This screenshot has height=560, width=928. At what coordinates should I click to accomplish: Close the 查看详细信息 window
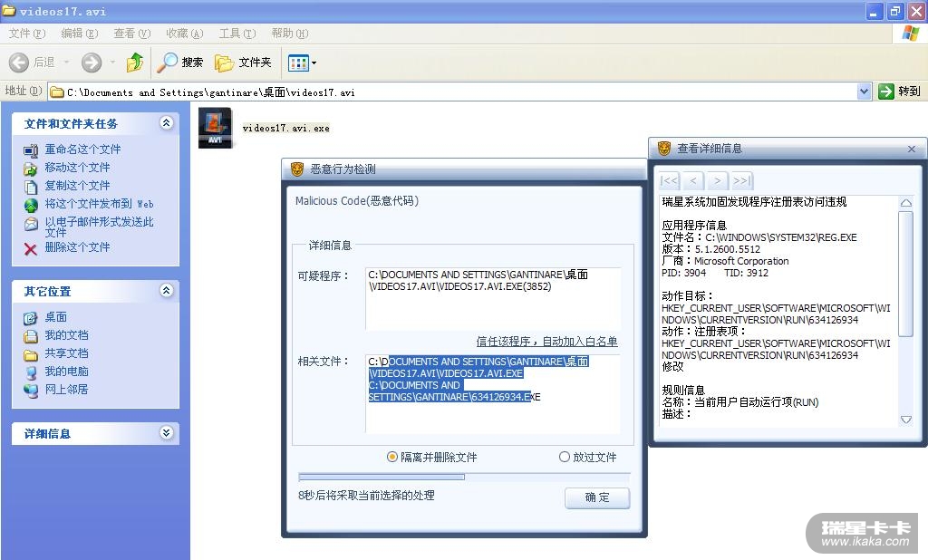[x=912, y=149]
